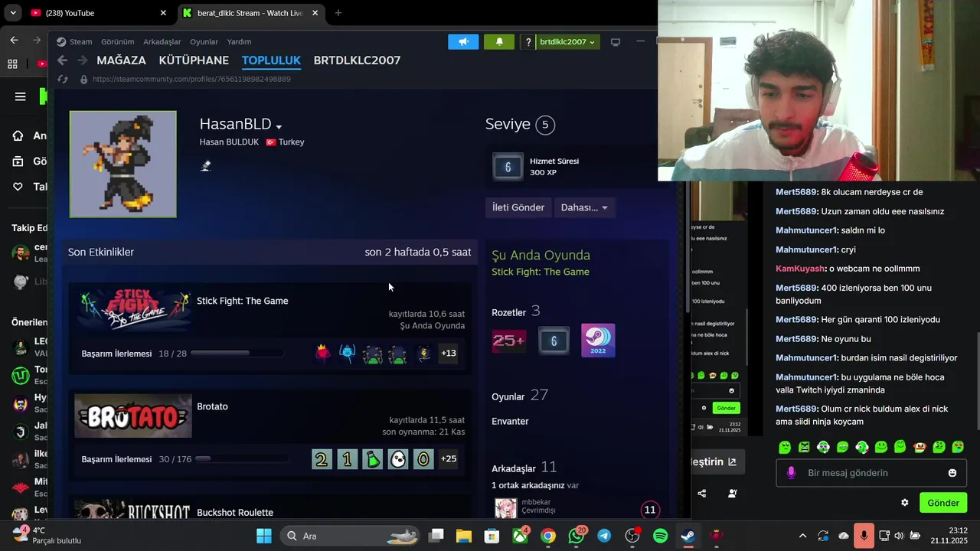Toggle microphone mute in system tray
This screenshot has height=551, width=980.
(x=864, y=536)
